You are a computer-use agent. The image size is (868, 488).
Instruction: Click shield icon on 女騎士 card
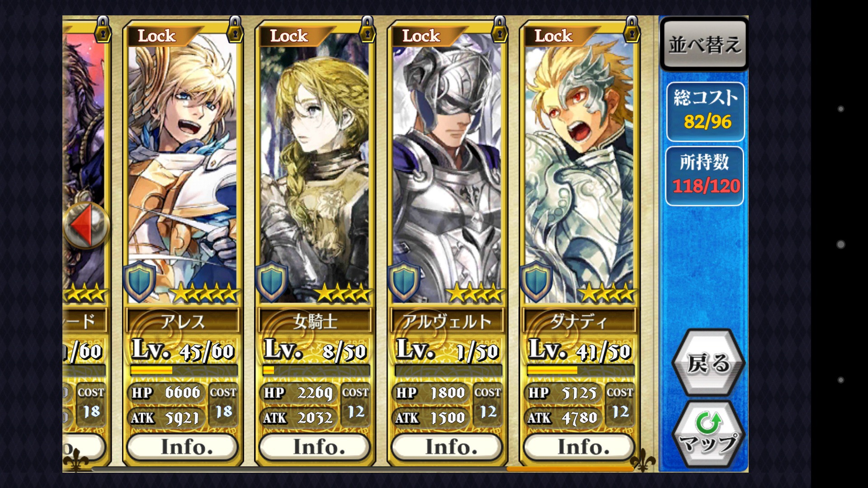coord(272,281)
